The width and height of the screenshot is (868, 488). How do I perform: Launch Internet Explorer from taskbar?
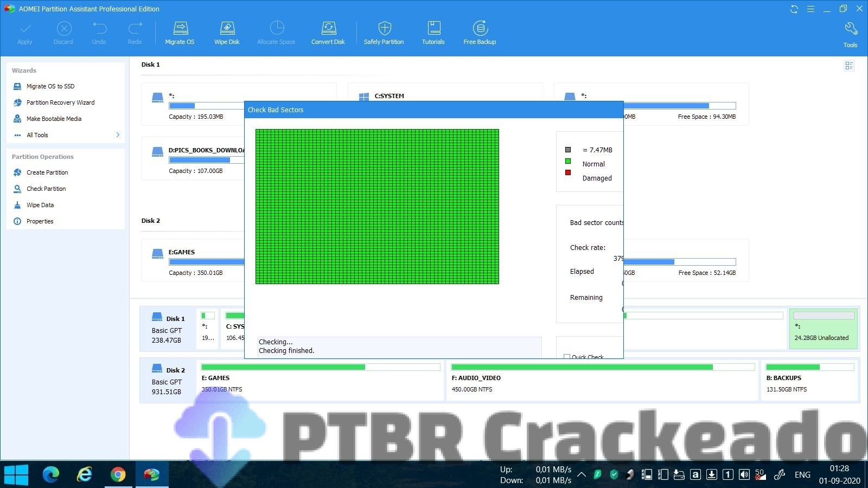click(85, 475)
